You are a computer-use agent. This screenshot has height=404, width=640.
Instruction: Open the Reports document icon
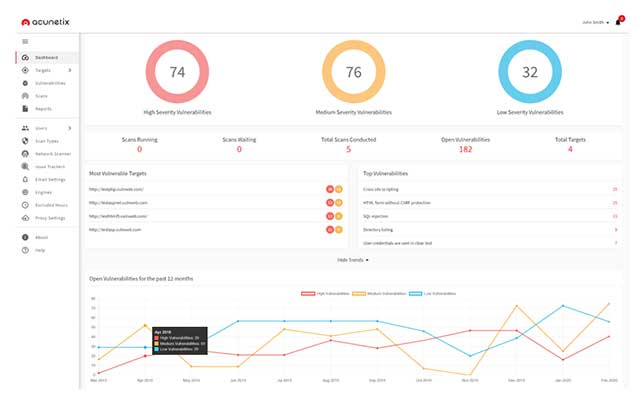click(x=25, y=109)
